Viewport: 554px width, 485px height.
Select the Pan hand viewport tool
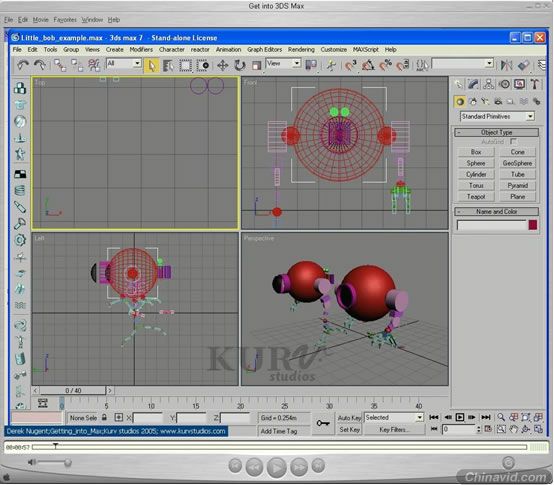pyautogui.click(x=514, y=429)
